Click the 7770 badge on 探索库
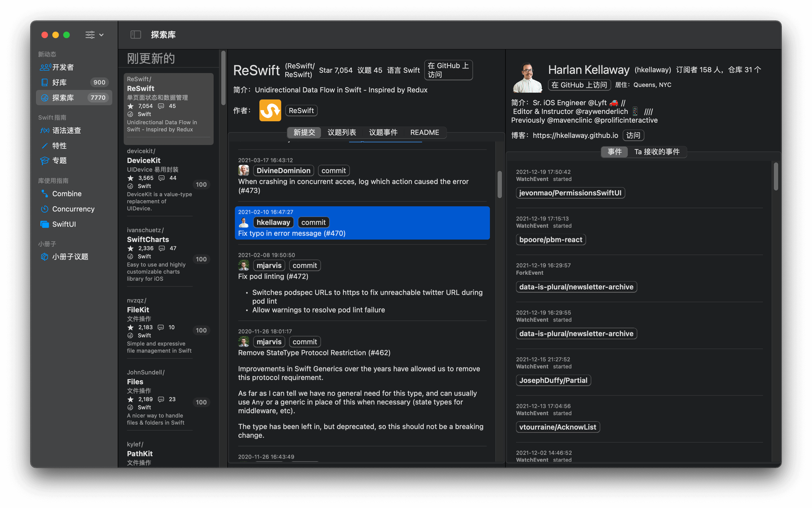Image resolution: width=812 pixels, height=508 pixels. coord(98,98)
